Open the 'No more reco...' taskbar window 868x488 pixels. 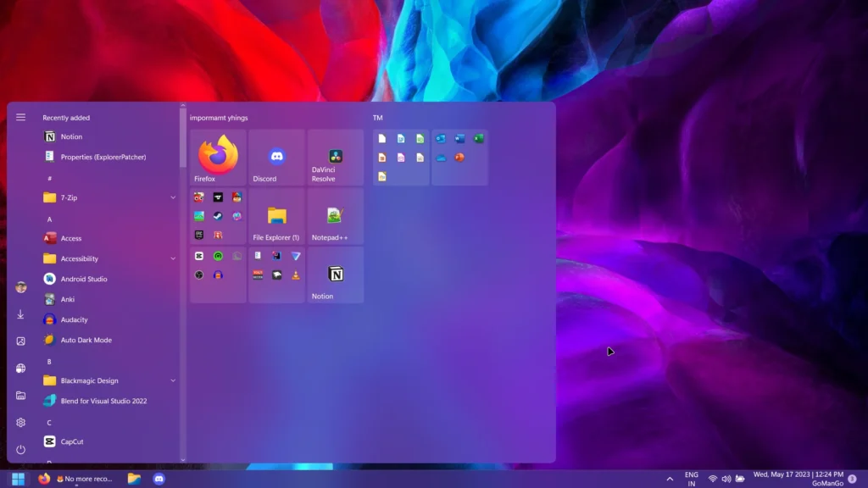coord(84,479)
